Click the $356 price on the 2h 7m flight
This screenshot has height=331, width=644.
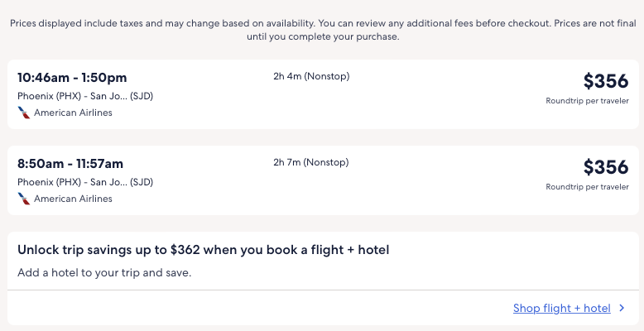click(x=606, y=167)
